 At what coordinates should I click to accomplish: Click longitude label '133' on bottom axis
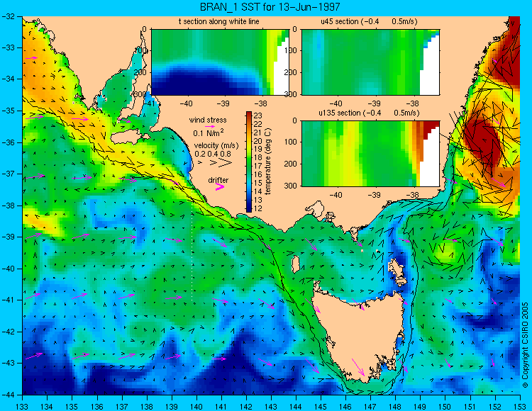pos(22,405)
